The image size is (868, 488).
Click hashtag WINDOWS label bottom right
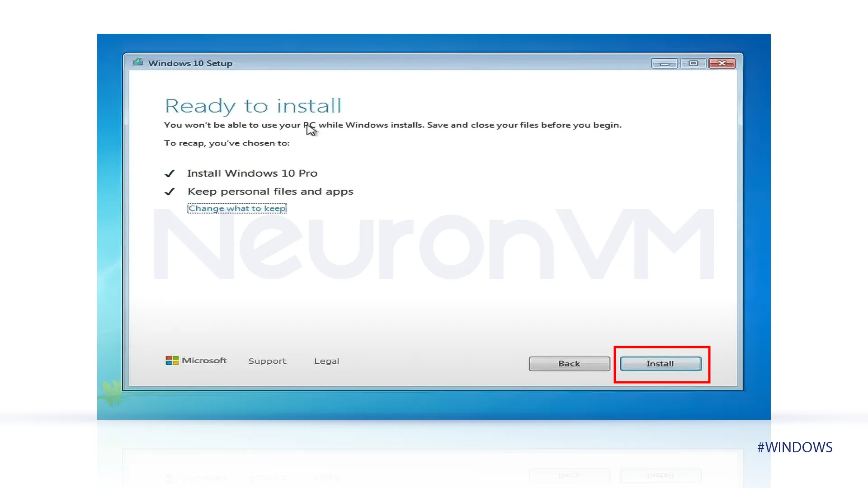click(795, 447)
